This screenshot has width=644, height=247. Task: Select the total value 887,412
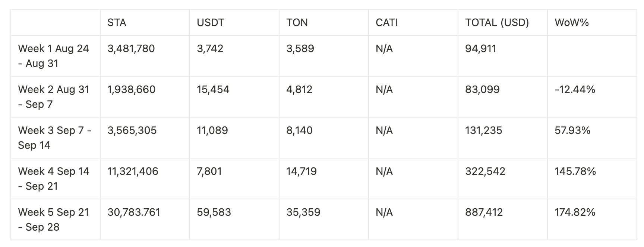484,212
